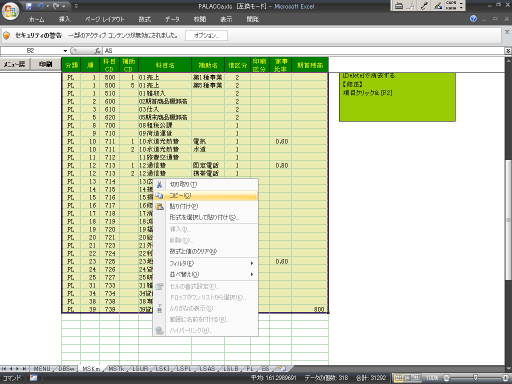
Task: Expand the 並べ替え(O) submenu
Action: [205, 274]
